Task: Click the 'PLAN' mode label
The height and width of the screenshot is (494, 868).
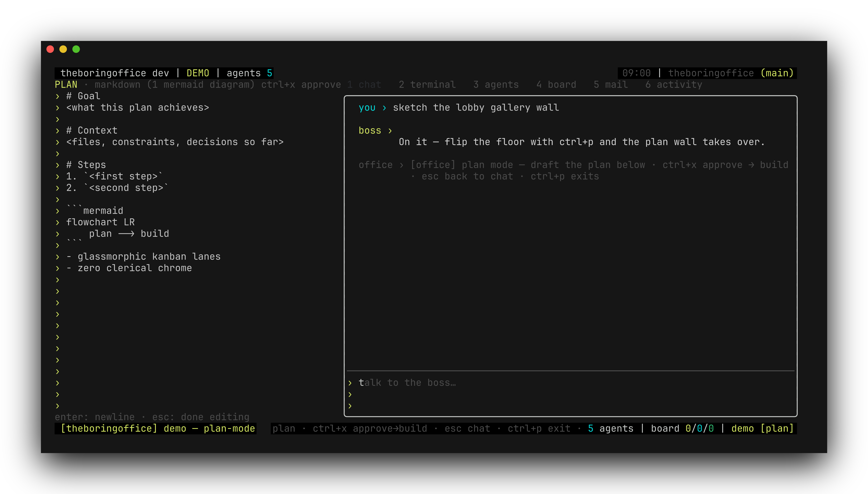Action: pos(66,84)
